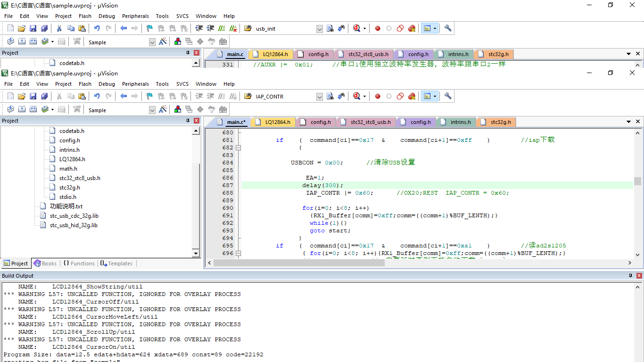Open window layout dropdown arrow in front window
This screenshot has width=644, height=362.
[x=435, y=96]
